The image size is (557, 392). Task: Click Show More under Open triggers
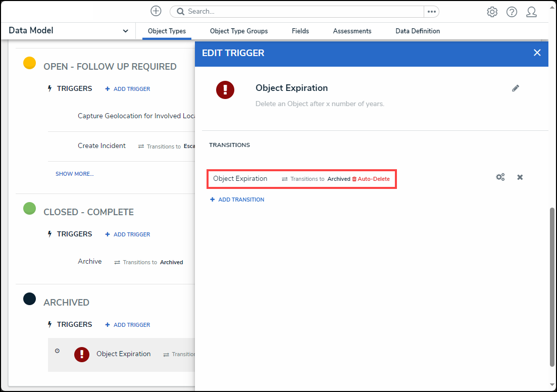pos(74,174)
